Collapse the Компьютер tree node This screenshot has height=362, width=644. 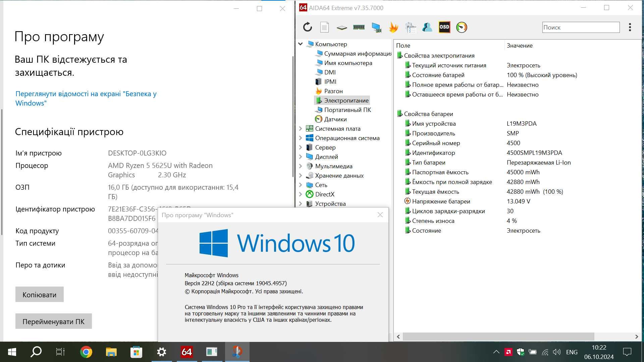pyautogui.click(x=301, y=44)
